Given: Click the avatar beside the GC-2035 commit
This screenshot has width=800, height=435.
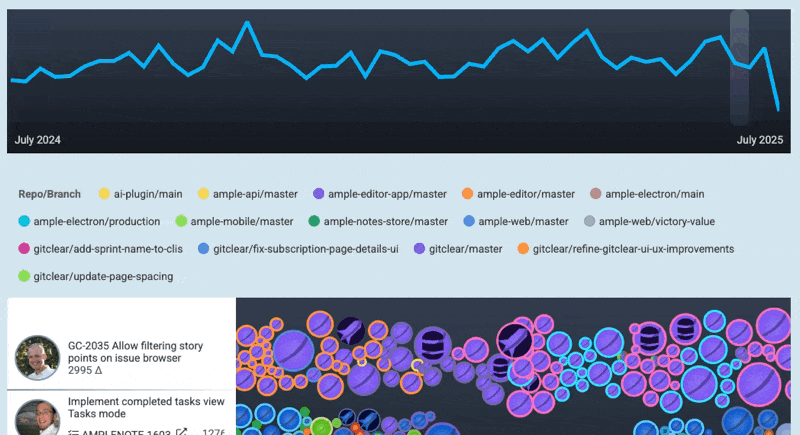Looking at the screenshot, I should (37, 357).
